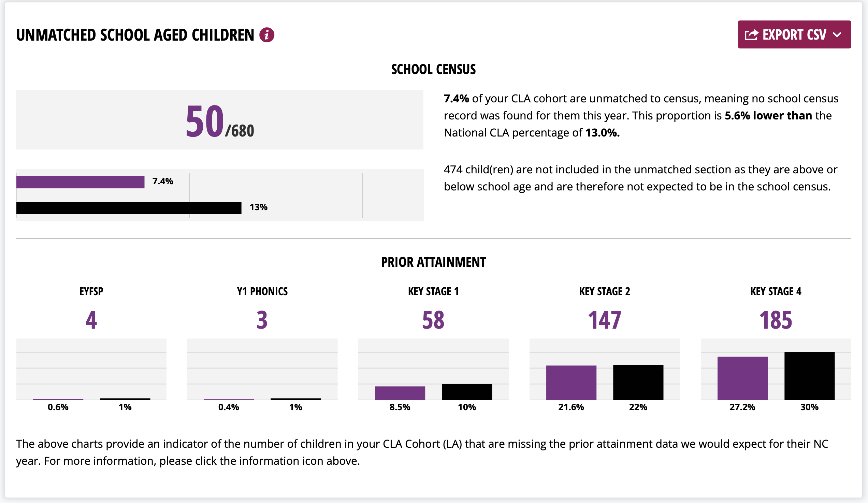The width and height of the screenshot is (868, 503).
Task: Expand the Export CSV dropdown chevron
Action: tap(837, 35)
